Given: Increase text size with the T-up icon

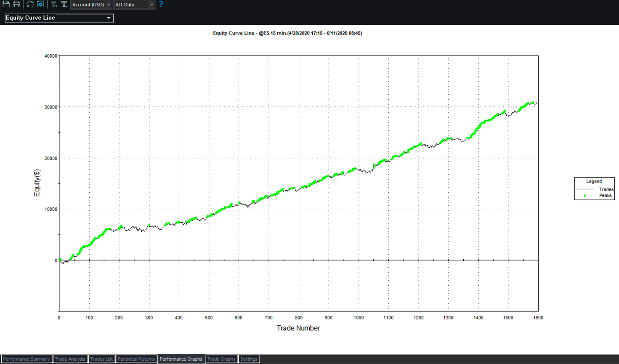Looking at the screenshot, I should (64, 4).
